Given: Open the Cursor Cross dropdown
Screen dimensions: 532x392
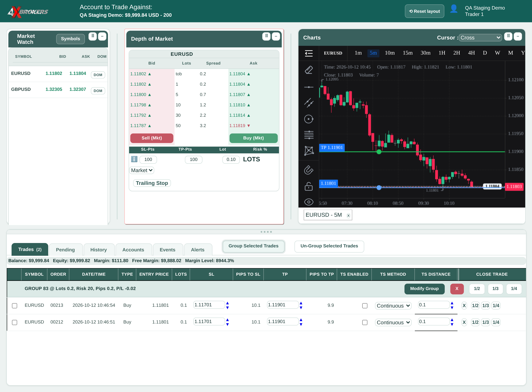Looking at the screenshot, I should click(x=480, y=38).
